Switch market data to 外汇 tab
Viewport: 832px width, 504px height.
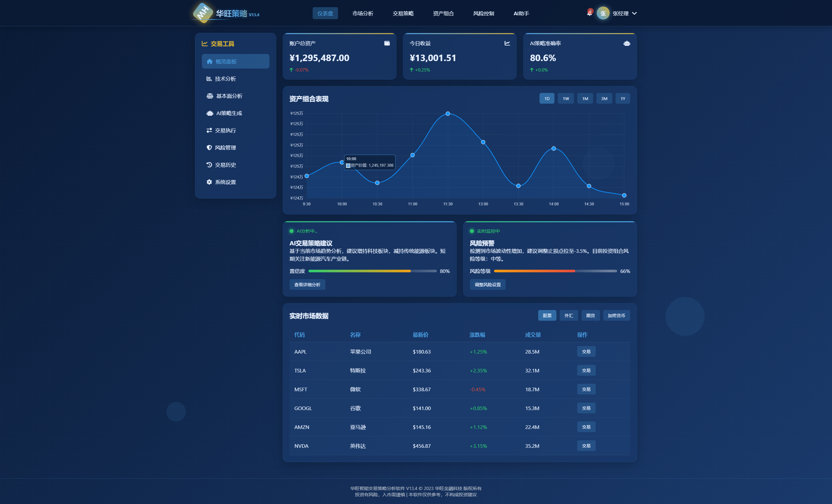(569, 315)
